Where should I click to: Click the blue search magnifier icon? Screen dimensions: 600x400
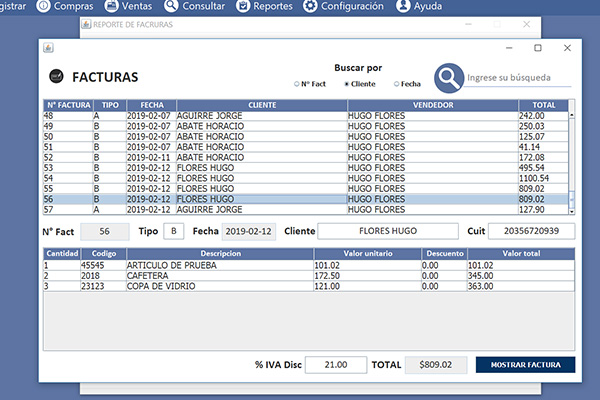pyautogui.click(x=451, y=77)
